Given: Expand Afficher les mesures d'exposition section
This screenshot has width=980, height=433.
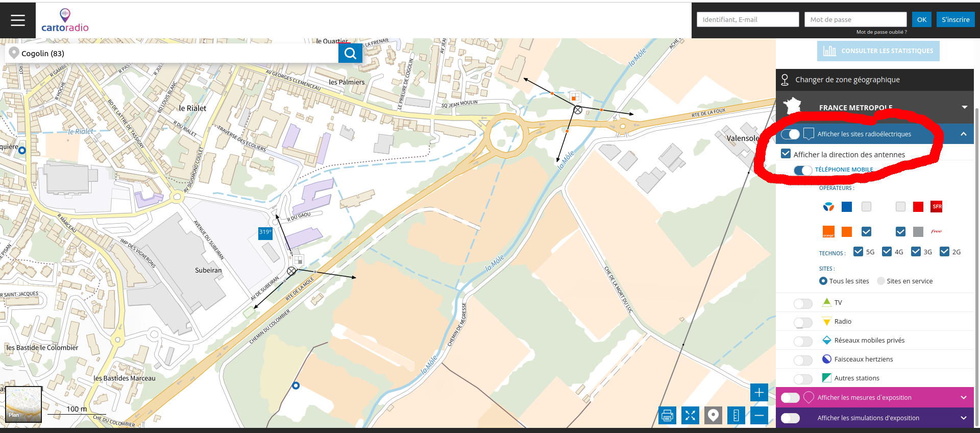Looking at the screenshot, I should click(x=963, y=397).
